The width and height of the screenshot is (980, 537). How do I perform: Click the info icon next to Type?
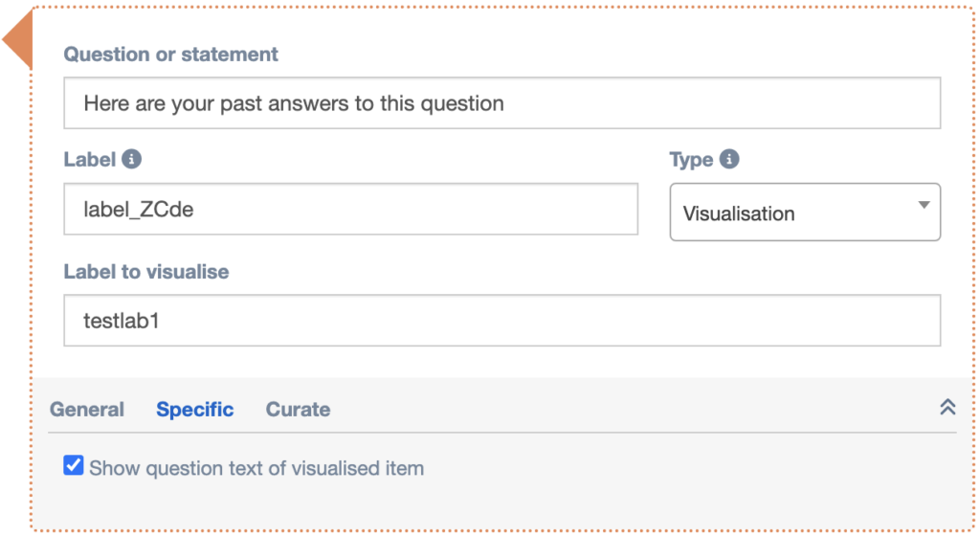point(729,159)
